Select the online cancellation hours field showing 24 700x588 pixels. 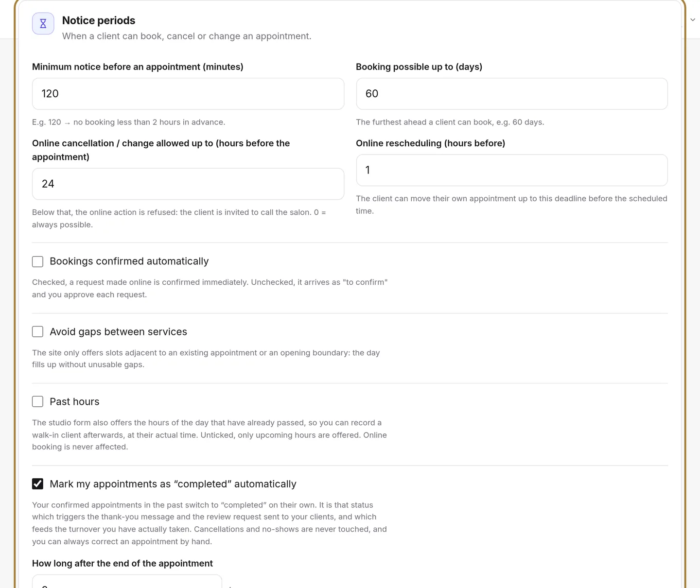pyautogui.click(x=188, y=184)
